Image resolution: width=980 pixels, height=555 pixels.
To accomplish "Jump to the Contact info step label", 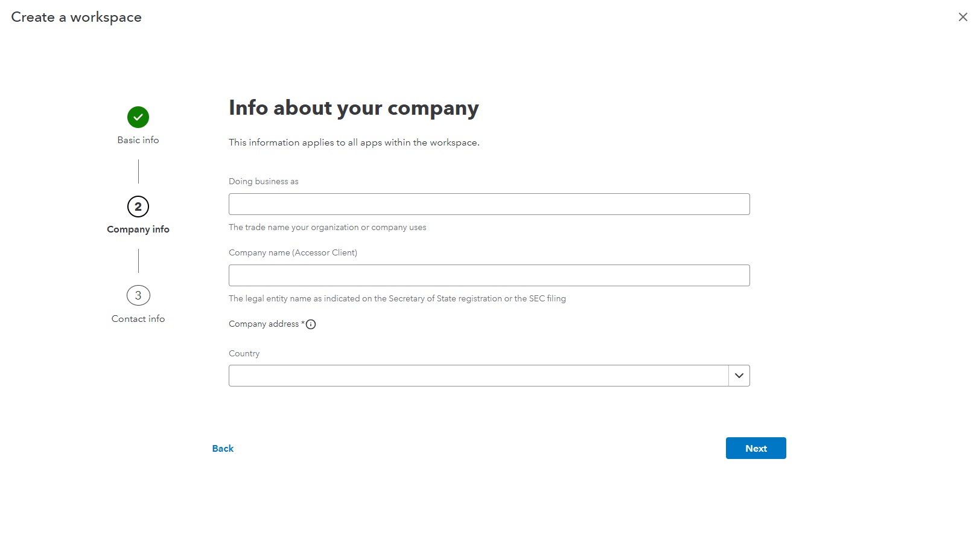I will click(x=138, y=319).
